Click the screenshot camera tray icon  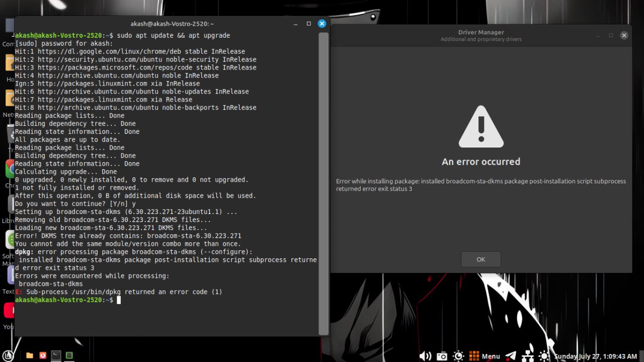click(x=442, y=356)
